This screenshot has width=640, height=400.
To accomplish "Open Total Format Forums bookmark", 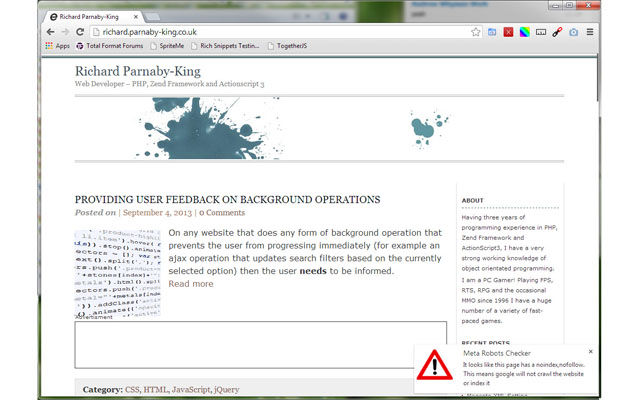I will pos(110,46).
